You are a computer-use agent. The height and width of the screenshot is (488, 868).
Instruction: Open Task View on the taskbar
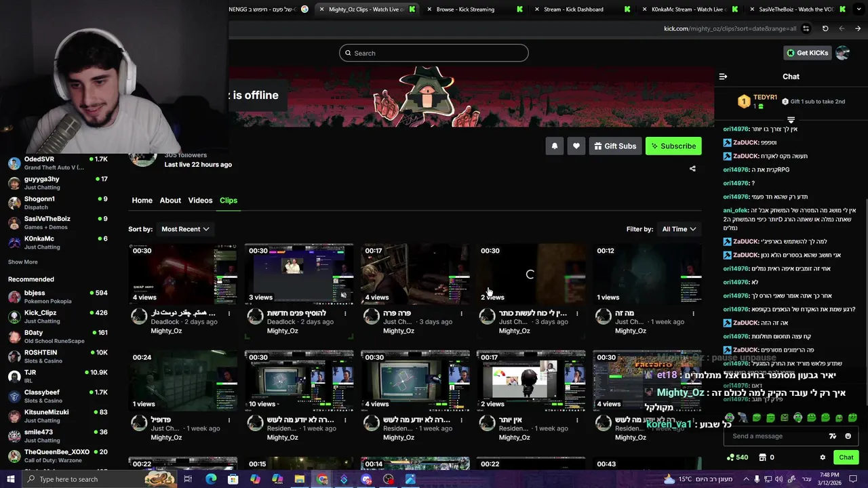pos(188,479)
